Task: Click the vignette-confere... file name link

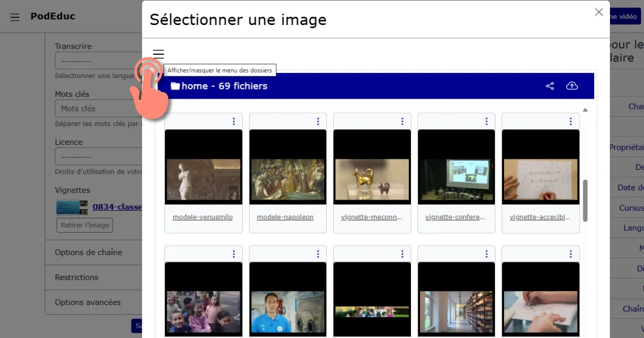Action: (x=455, y=217)
